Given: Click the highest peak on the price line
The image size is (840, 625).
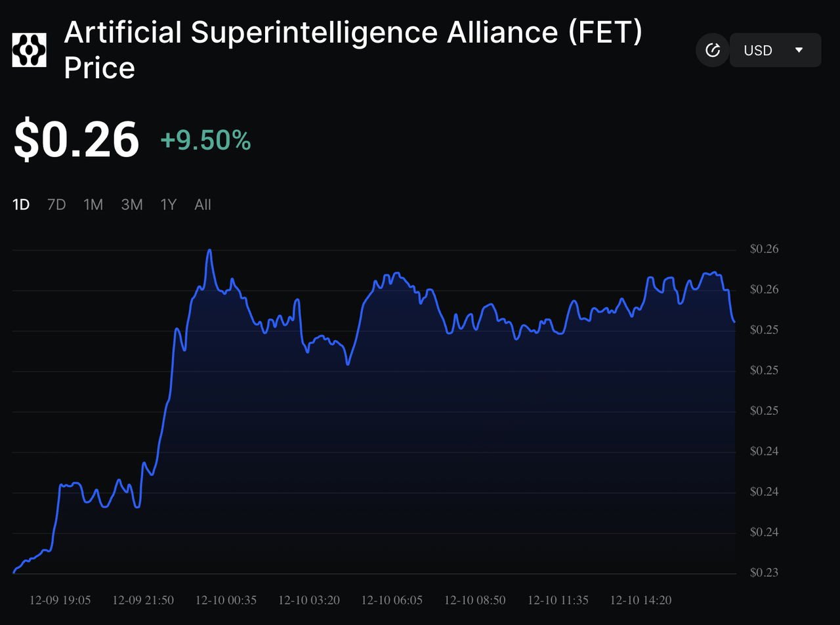Looking at the screenshot, I should (x=209, y=250).
